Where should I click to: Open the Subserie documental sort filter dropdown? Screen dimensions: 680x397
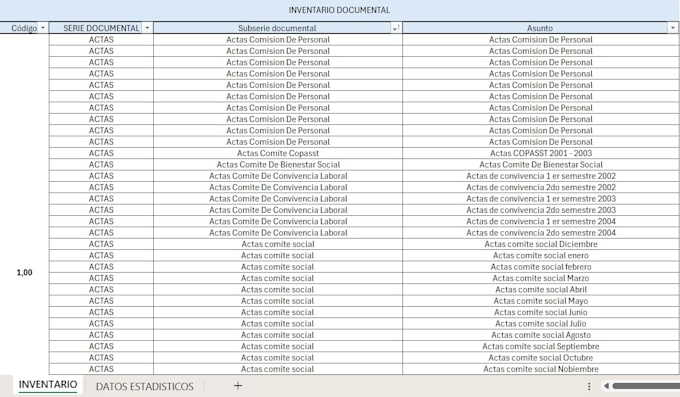(x=396, y=28)
